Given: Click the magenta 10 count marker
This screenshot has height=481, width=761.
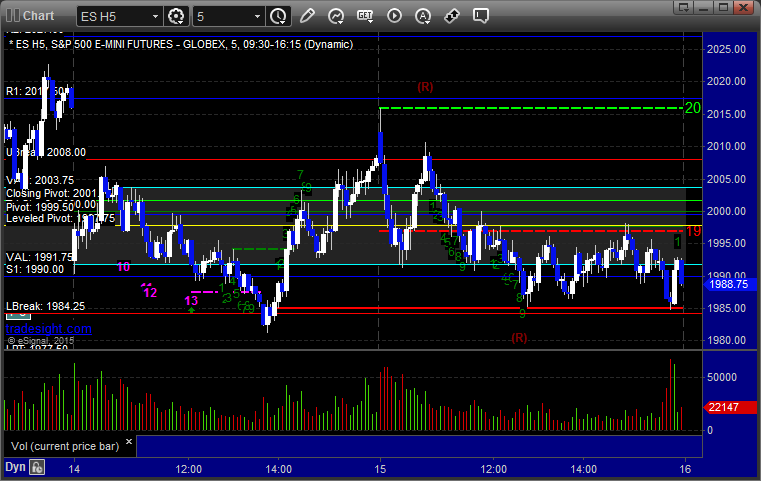Looking at the screenshot, I should point(123,266).
